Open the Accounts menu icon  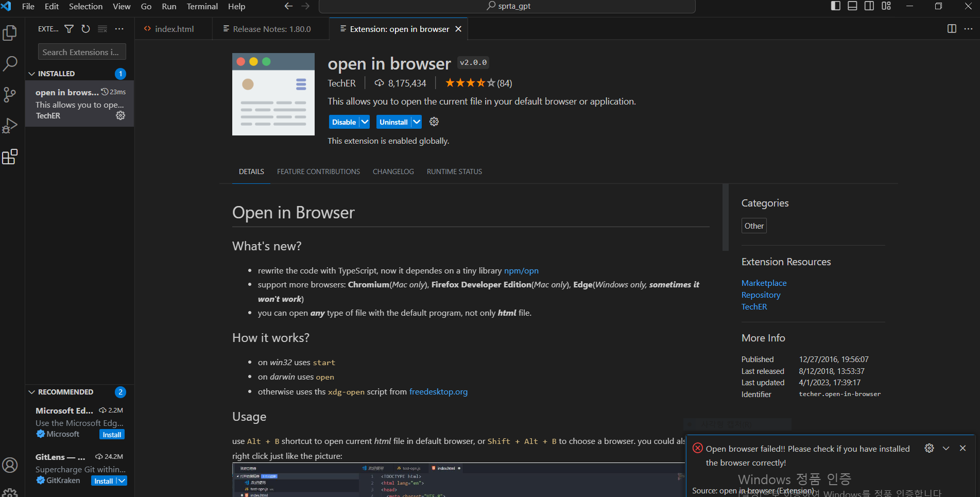(x=10, y=465)
